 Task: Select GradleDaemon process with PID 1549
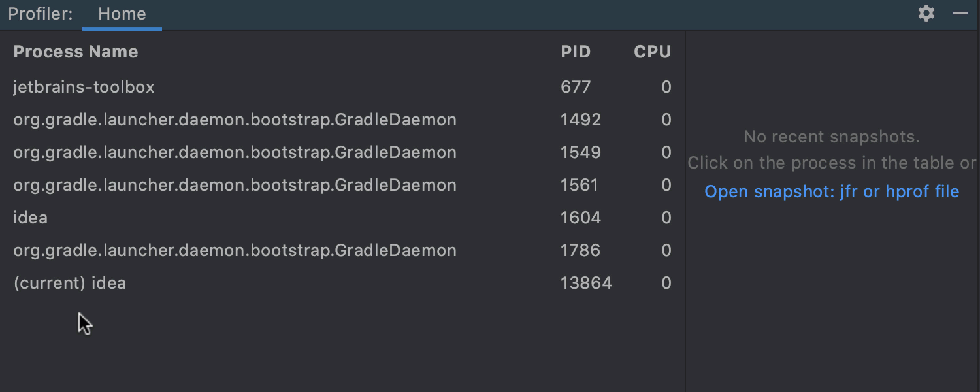pyautogui.click(x=342, y=152)
